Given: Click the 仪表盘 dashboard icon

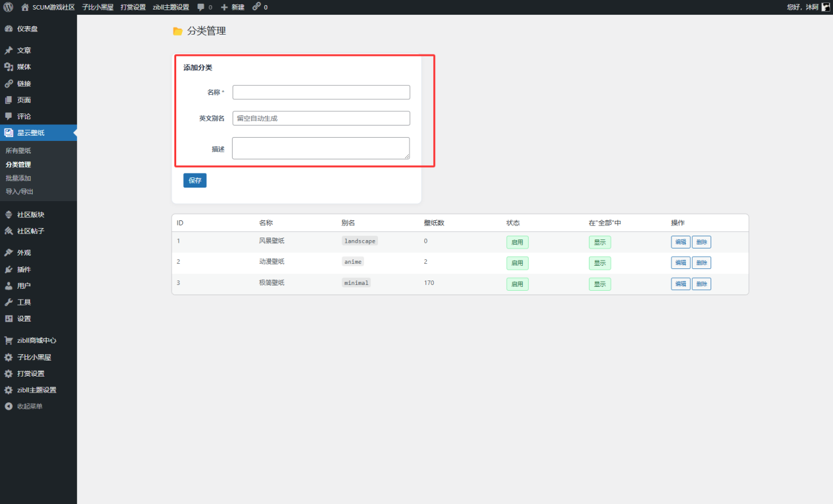Looking at the screenshot, I should (x=9, y=29).
